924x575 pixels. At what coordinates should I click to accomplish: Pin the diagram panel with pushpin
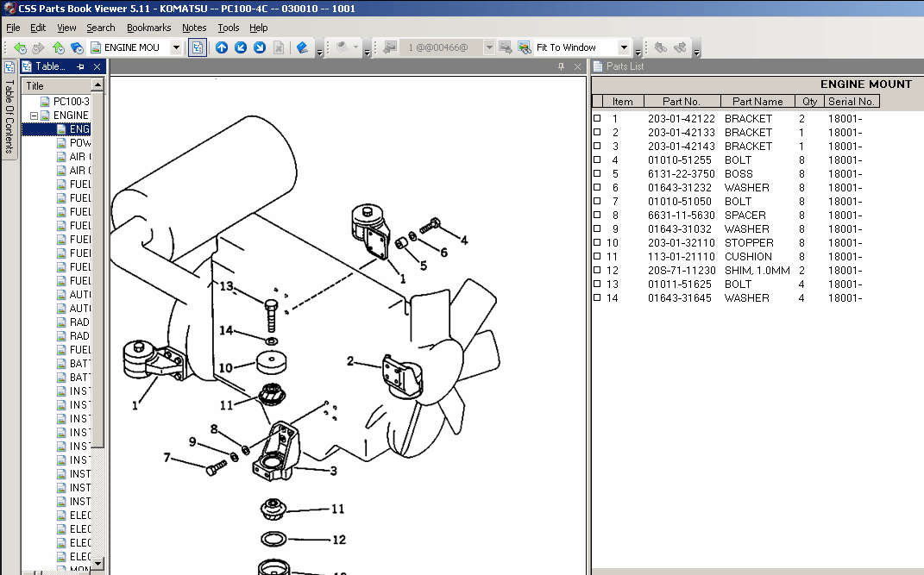[x=561, y=66]
